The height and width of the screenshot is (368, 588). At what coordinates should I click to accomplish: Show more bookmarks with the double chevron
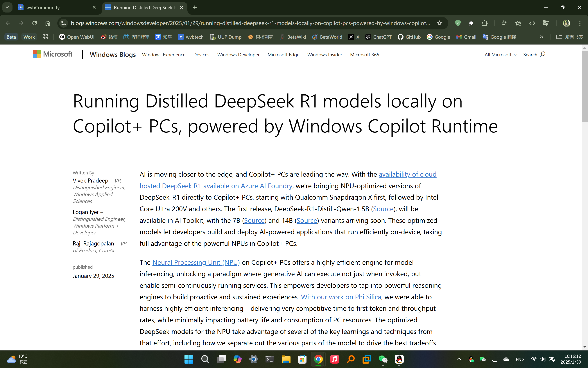tap(542, 37)
